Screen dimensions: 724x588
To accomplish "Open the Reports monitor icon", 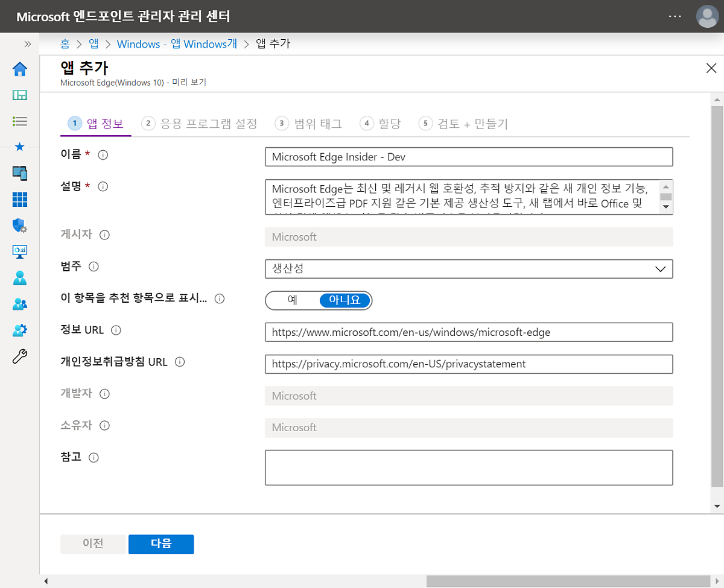I will tap(20, 251).
